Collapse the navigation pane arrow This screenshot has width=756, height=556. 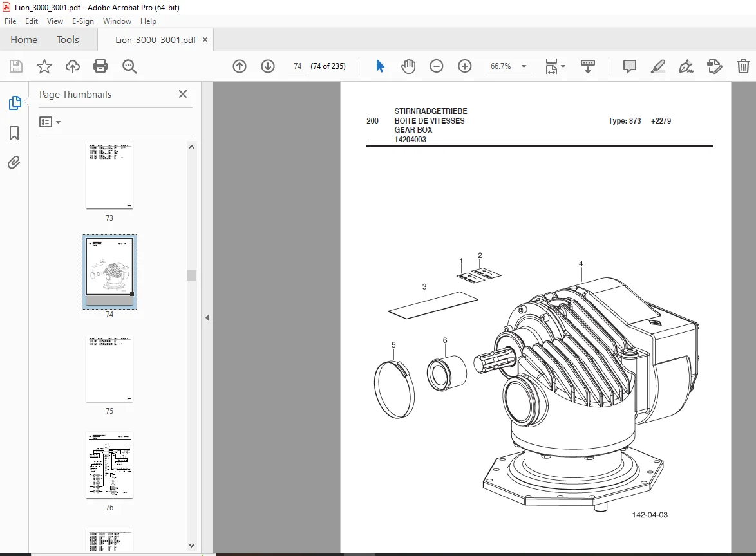coord(207,317)
